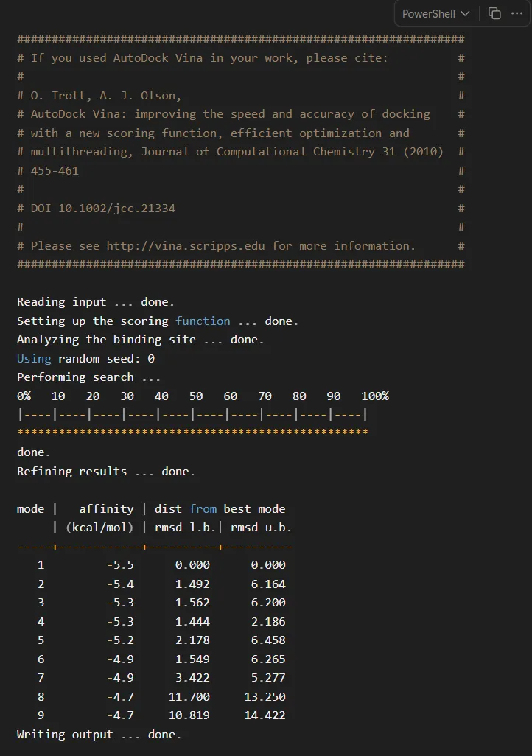Click the copy code icon
This screenshot has height=756, width=532.
[x=494, y=13]
